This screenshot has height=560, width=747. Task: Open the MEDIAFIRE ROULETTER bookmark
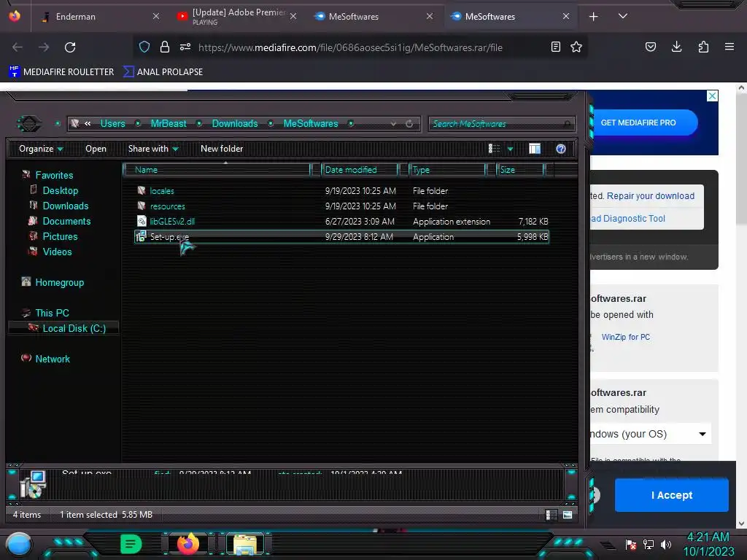point(61,72)
